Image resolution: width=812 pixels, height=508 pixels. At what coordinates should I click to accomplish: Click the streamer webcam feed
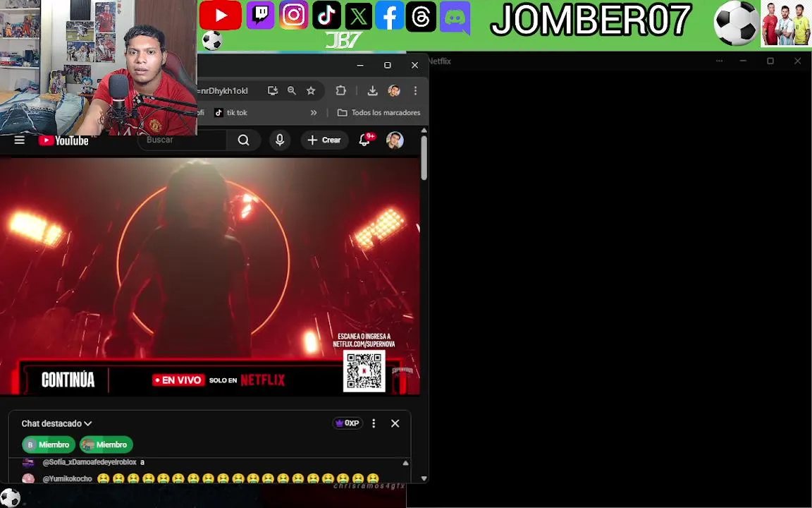[99, 68]
